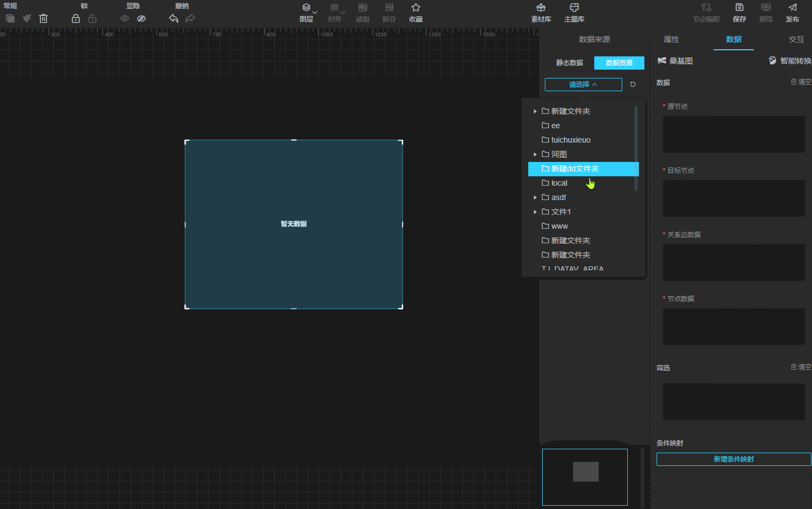Click the undo arrow under 撤销
This screenshot has height=509, width=812.
point(174,18)
